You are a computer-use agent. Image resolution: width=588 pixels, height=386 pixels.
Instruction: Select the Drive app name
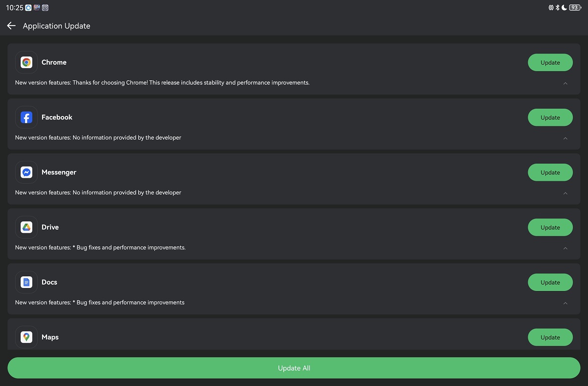click(50, 227)
